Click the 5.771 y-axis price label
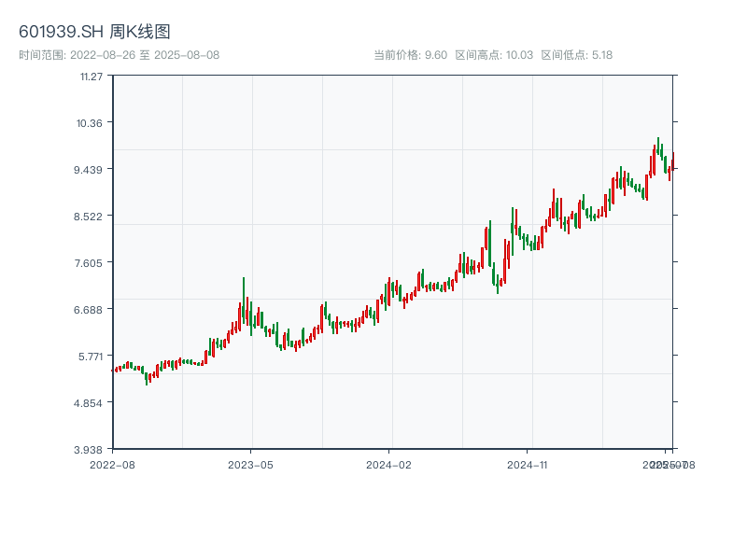Viewport: 747px width, 560px height. [91, 357]
